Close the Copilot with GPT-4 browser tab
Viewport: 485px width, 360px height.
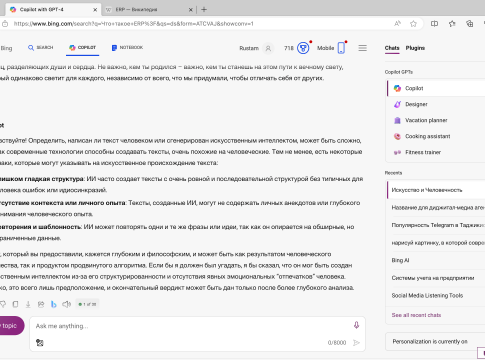95,10
